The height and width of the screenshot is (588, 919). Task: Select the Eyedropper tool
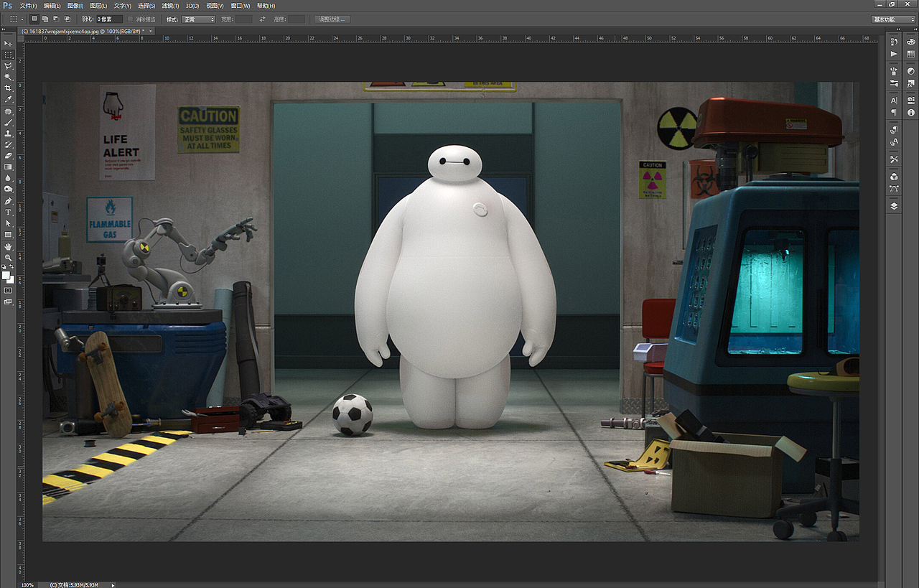click(x=9, y=98)
